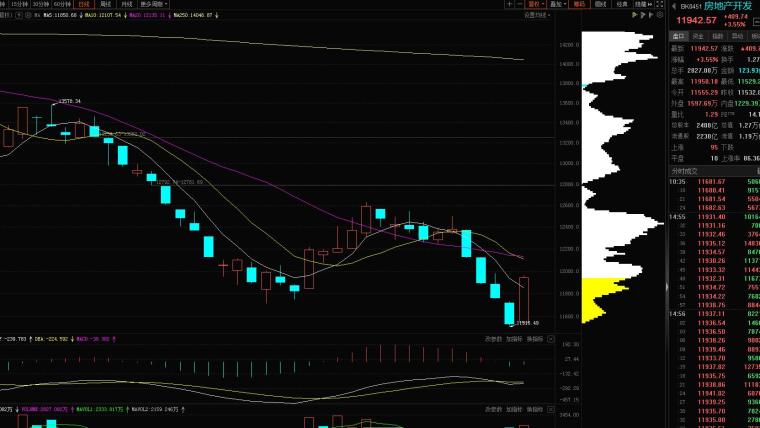The height and width of the screenshot is (428, 760).
Task: Toggle the 经典 classic layout button
Action: pos(622,5)
